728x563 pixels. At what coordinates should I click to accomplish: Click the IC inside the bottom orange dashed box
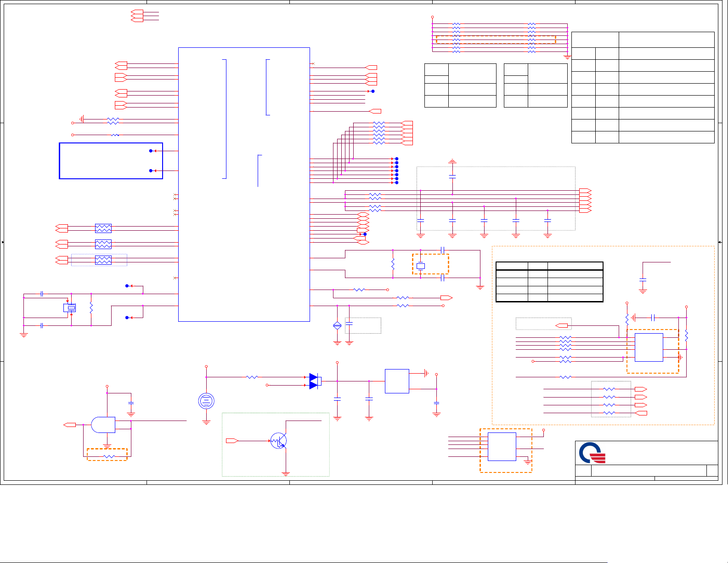click(502, 447)
